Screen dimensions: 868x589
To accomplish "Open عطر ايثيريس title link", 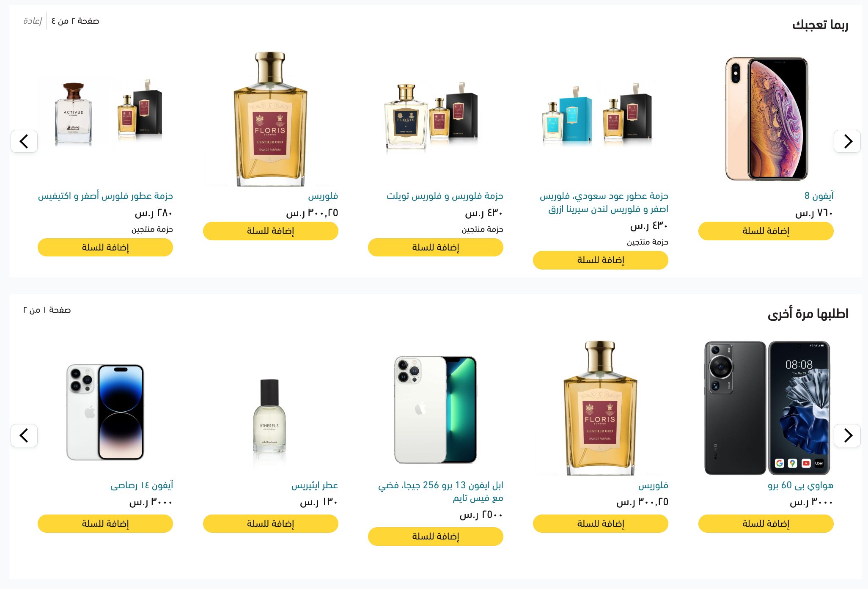I will (314, 485).
